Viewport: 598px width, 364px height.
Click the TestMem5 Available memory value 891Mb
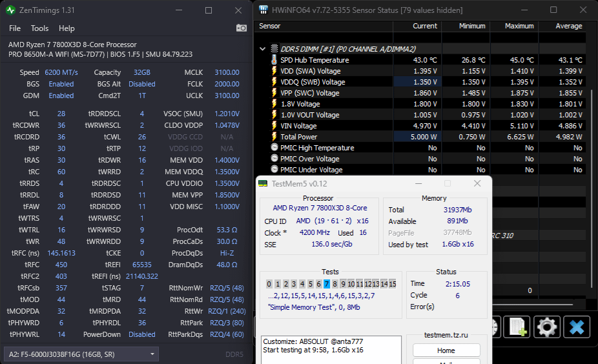coord(457,221)
